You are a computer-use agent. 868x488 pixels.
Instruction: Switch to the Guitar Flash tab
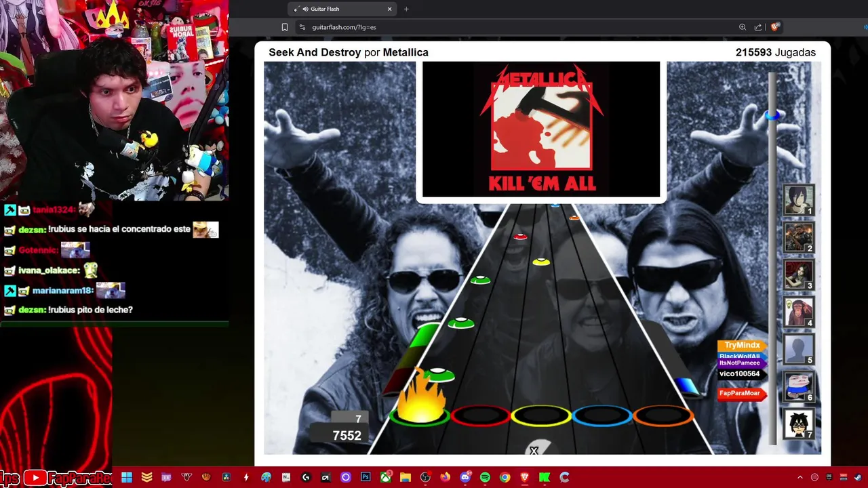tap(342, 9)
